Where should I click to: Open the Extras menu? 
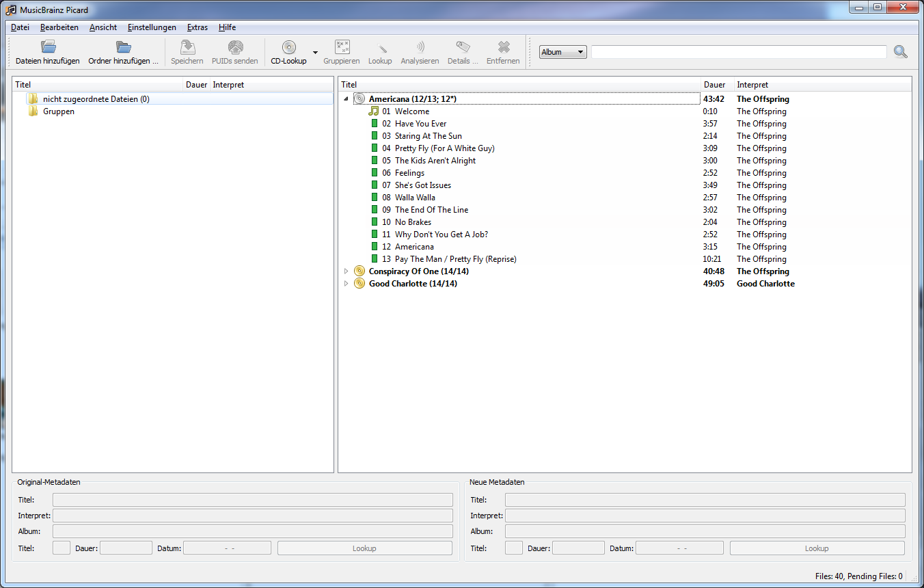point(197,27)
